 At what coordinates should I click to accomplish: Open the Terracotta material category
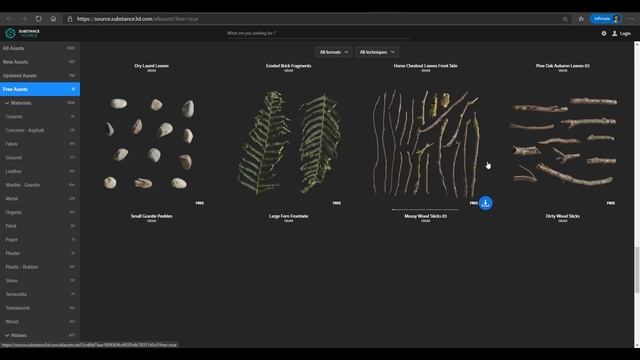(40, 294)
